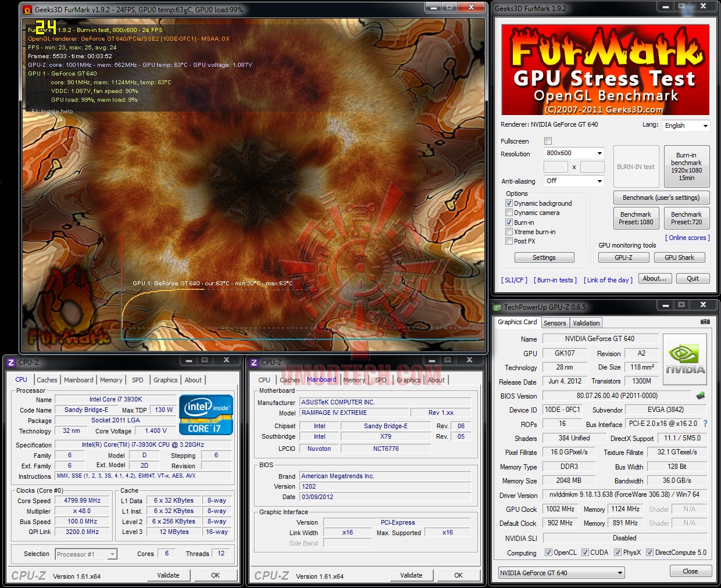Click the BIOS Version field in GPU-Z
This screenshot has height=588, width=721.
pos(617,396)
